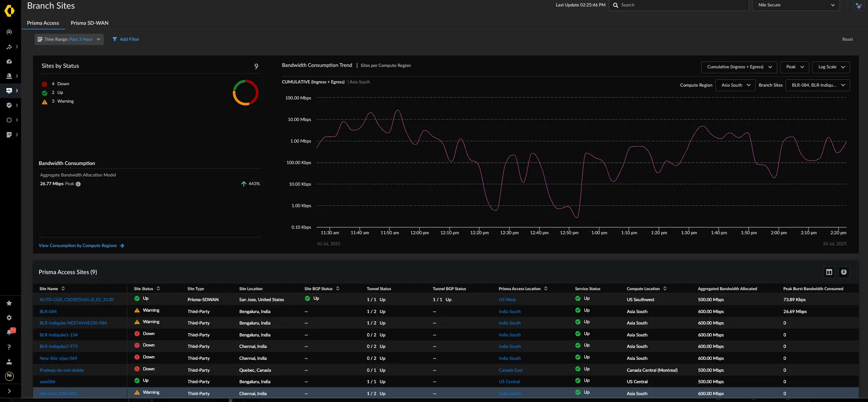Open the shield checkmark sidebar icon

point(9,105)
